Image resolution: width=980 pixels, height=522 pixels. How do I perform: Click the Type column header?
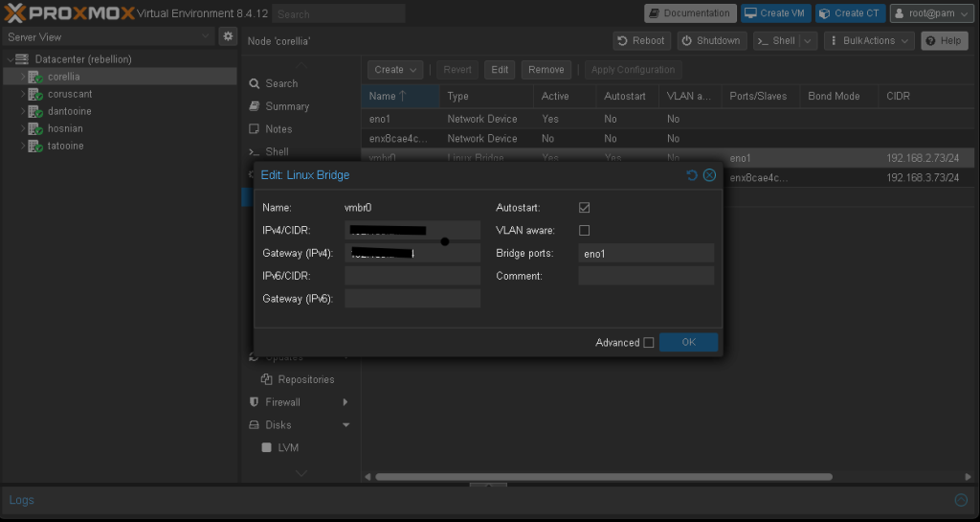coord(486,97)
